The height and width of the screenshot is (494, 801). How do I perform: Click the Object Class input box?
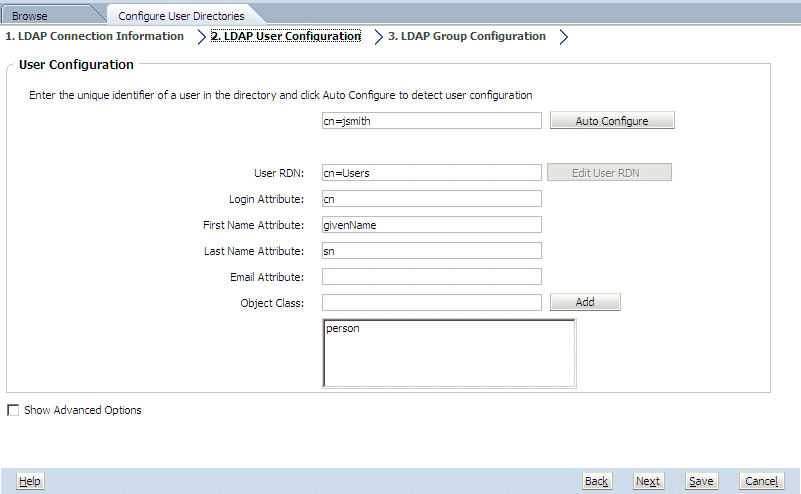pyautogui.click(x=431, y=302)
